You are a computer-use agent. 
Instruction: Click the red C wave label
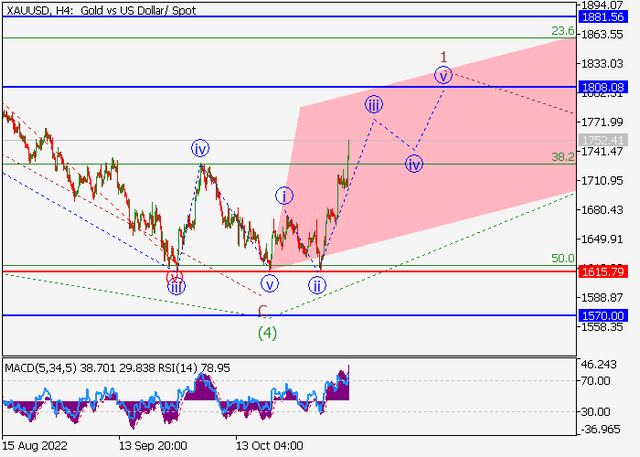tap(262, 311)
